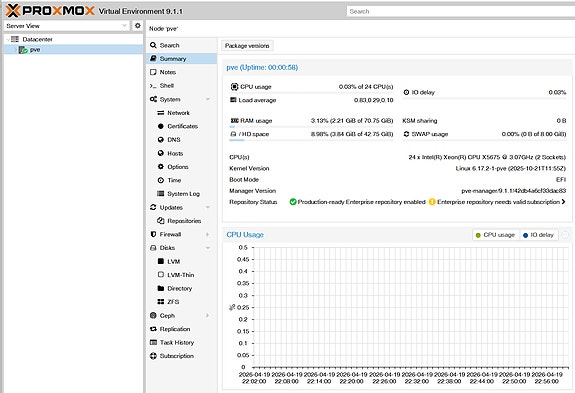575x393 pixels.
Task: Click the Task History list icon
Action: [x=153, y=342]
